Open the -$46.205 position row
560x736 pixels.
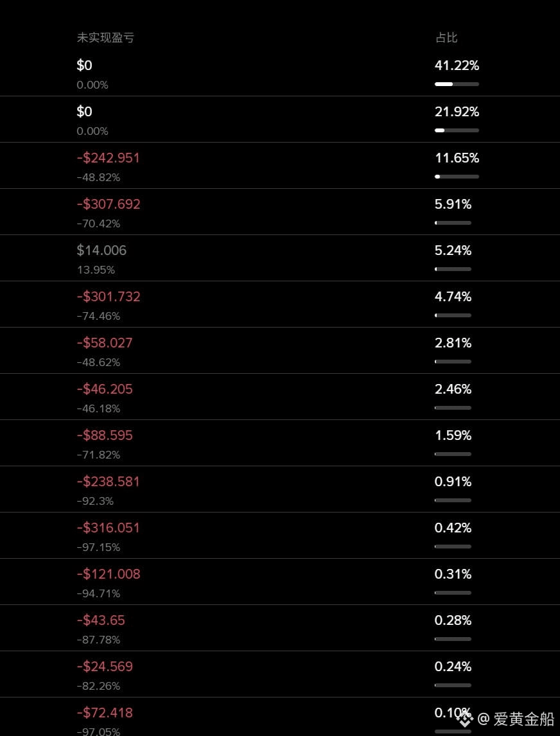pos(104,389)
